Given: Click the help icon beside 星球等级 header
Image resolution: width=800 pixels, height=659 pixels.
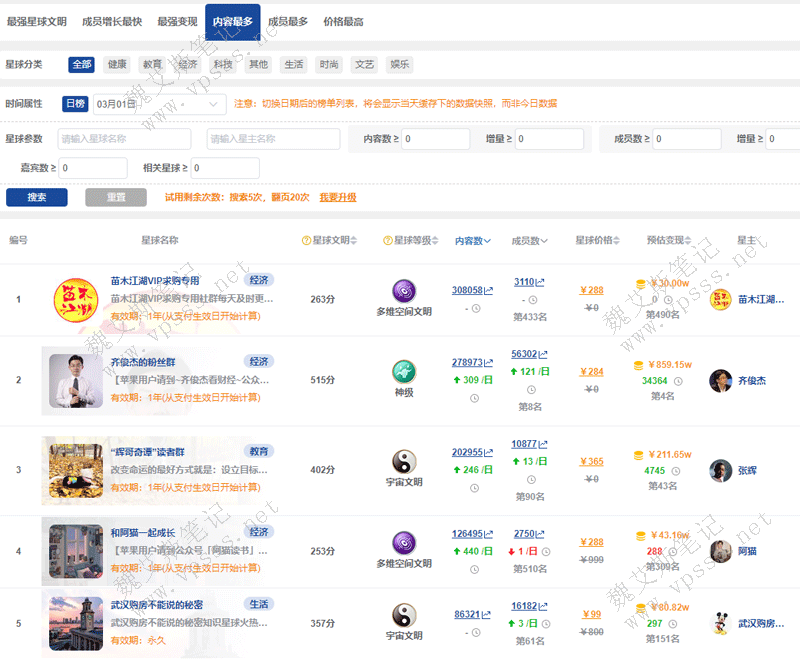Looking at the screenshot, I should 387,241.
